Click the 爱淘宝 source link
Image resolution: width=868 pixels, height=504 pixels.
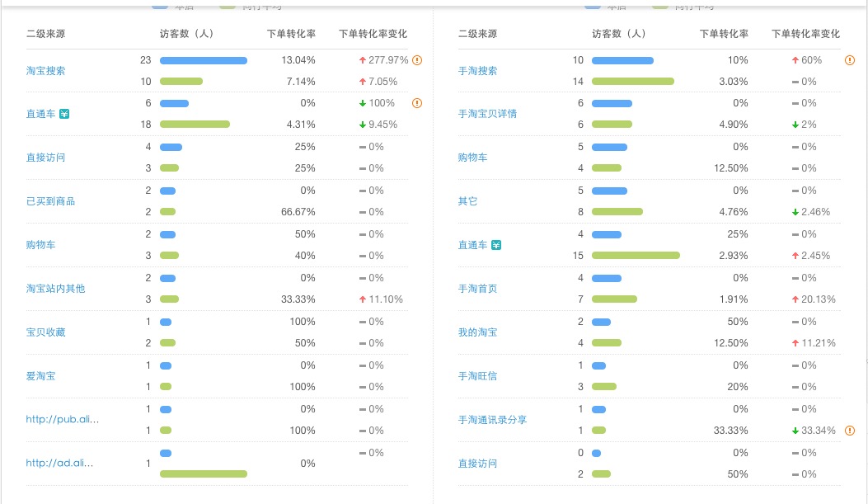tap(40, 376)
